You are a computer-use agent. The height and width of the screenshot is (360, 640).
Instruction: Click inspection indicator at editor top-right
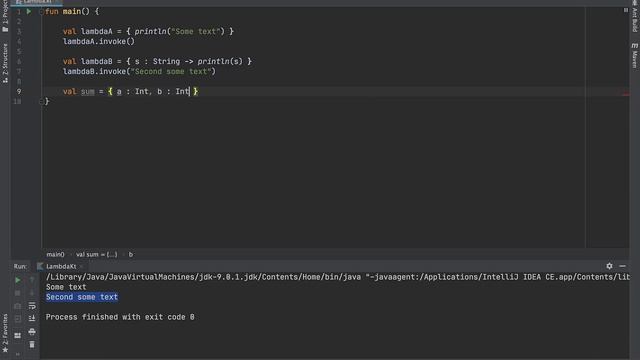[626, 10]
